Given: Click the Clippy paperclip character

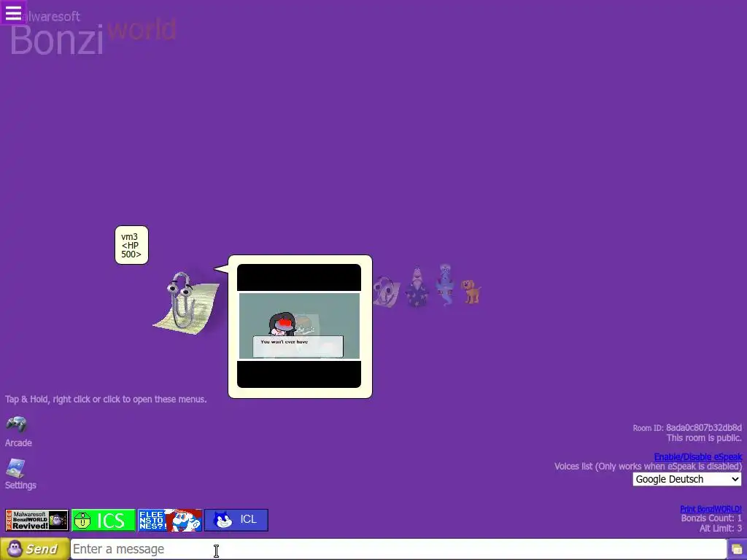Looking at the screenshot, I should click(186, 303).
